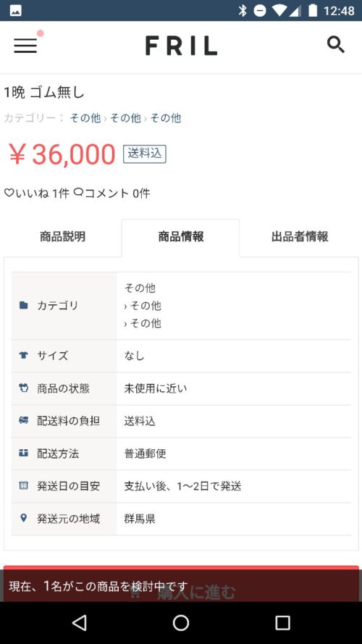Tap the 購入に進む purchase button
The width and height of the screenshot is (362, 644).
pyautogui.click(x=181, y=585)
